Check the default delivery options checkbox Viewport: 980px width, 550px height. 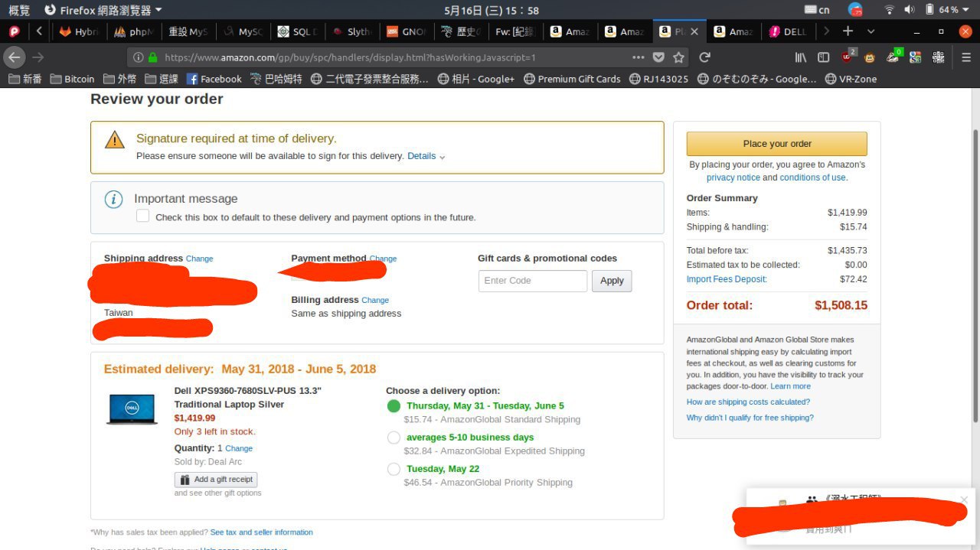(142, 216)
